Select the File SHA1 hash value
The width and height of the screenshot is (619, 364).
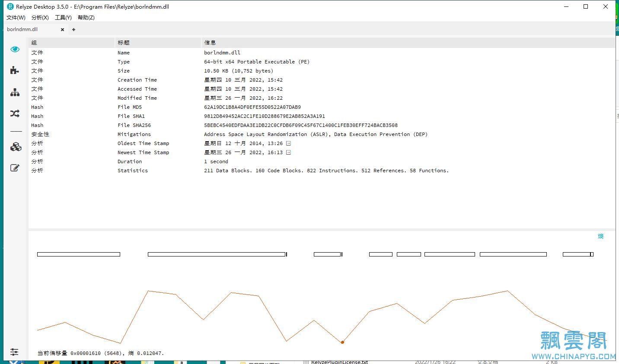265,116
